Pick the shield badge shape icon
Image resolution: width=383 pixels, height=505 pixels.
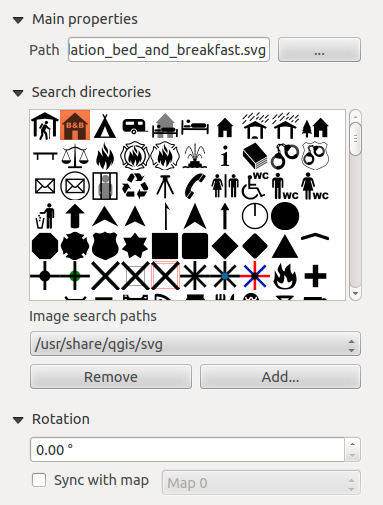coord(105,246)
